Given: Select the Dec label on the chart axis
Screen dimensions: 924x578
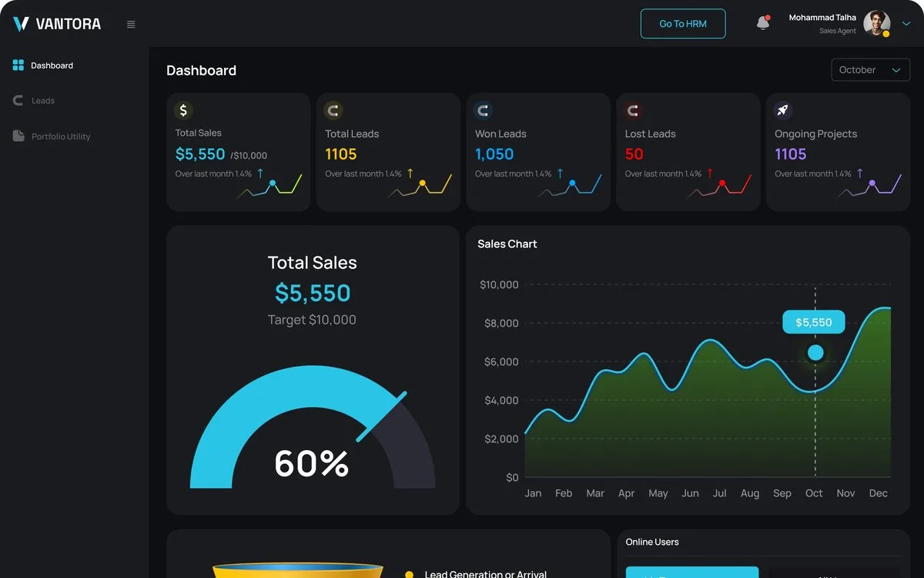Looking at the screenshot, I should click(878, 493).
